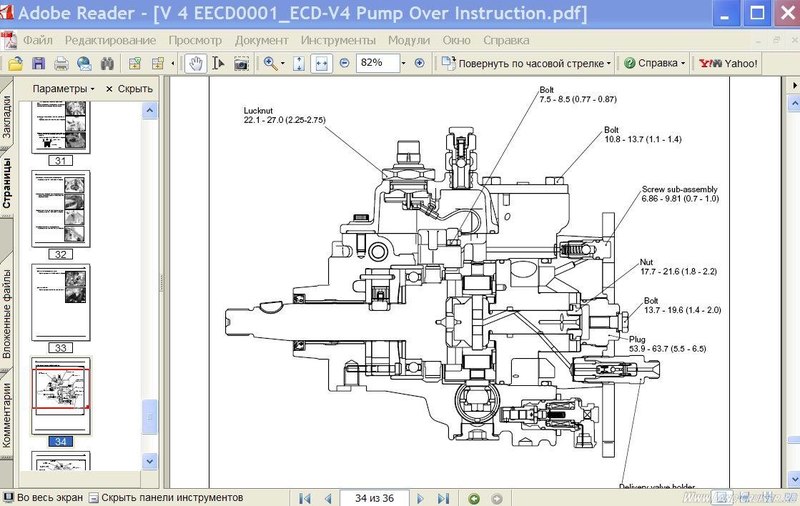Screen dimensions: 800x506
Task: Click the first sticky-note review toolbar icon
Action: 135,63
